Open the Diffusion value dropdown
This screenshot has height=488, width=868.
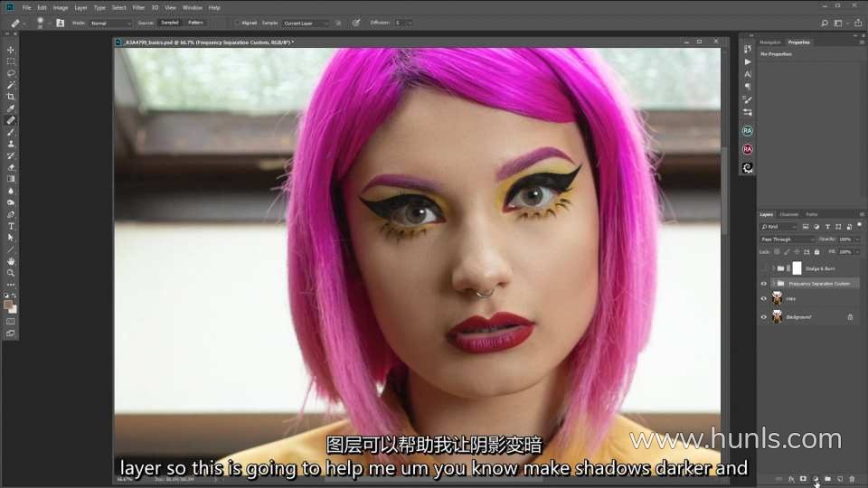click(x=410, y=23)
